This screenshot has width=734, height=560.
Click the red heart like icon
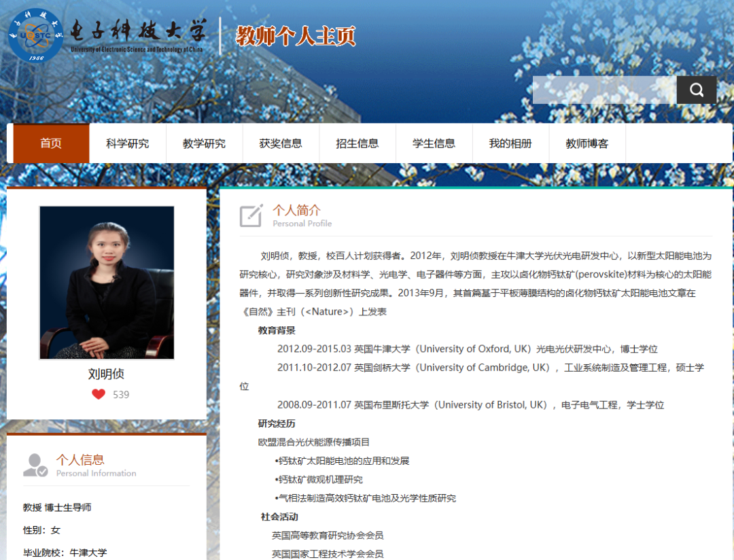tap(97, 394)
